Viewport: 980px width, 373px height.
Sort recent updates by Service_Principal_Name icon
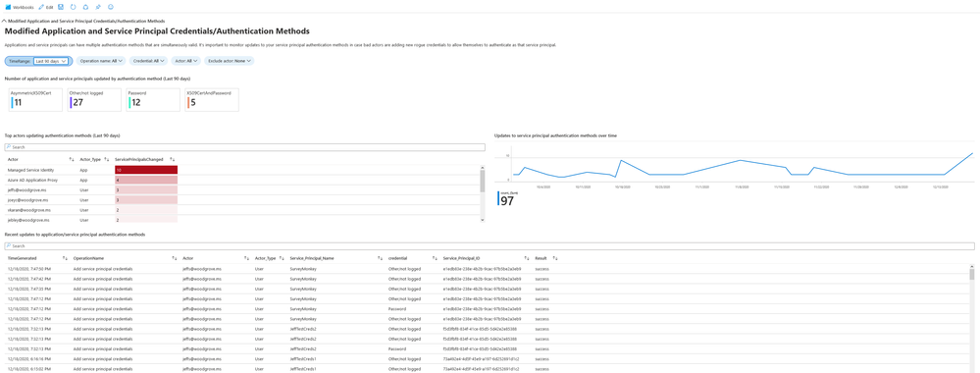(x=381, y=258)
